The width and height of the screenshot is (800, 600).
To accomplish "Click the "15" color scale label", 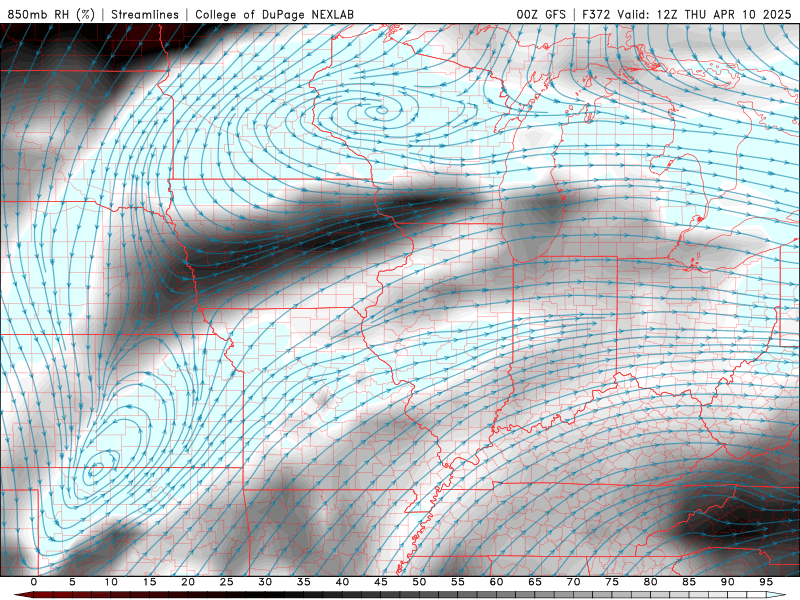I will (149, 582).
